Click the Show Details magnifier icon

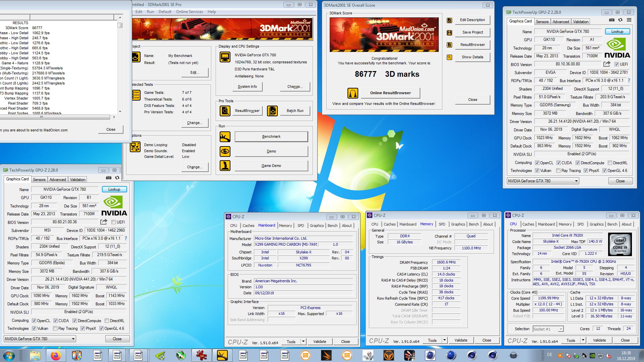click(449, 57)
